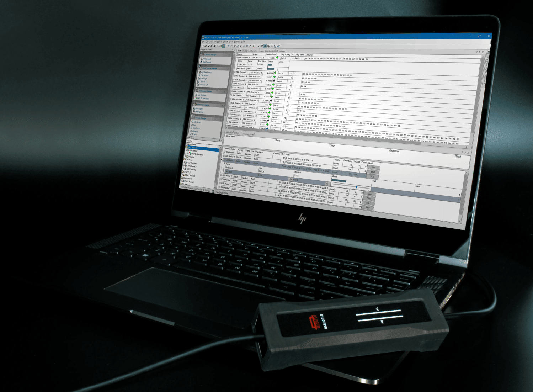Click Add Channel in Channel Manager
533x392 pixels.
(207, 59)
